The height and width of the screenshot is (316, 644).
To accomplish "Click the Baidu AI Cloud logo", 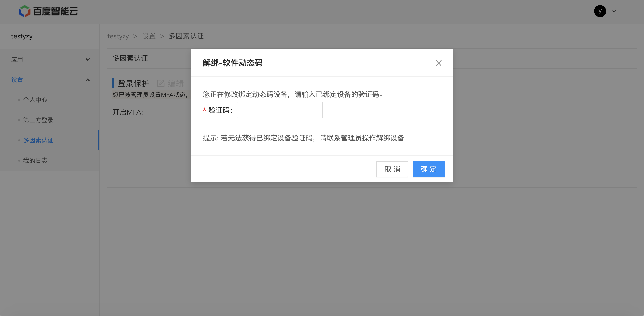I will point(48,11).
